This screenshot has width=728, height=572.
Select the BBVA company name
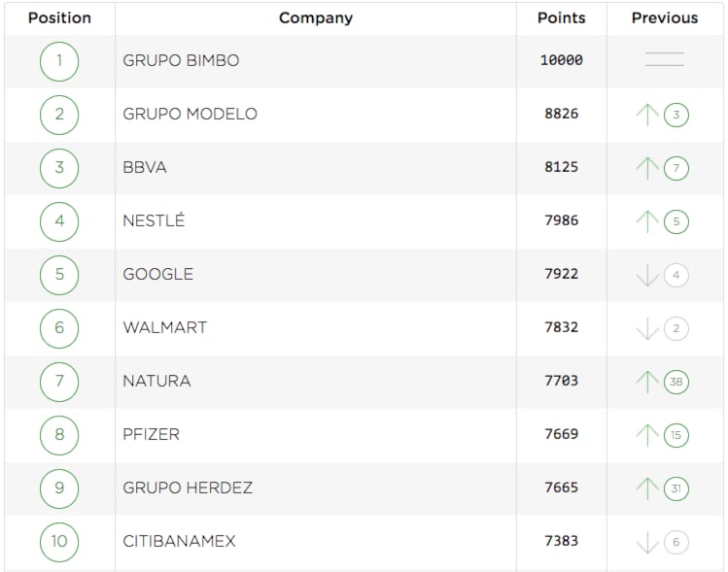145,167
